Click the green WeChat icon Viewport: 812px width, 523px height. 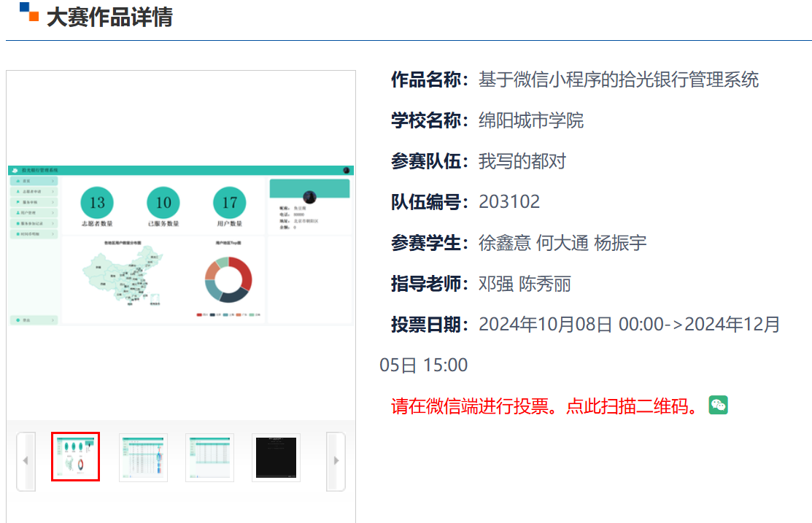click(x=718, y=406)
